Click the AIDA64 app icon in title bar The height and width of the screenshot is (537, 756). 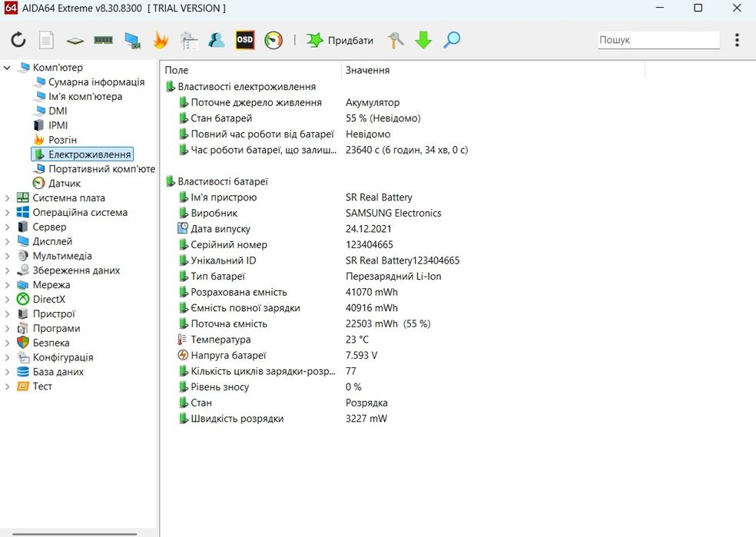tap(11, 8)
